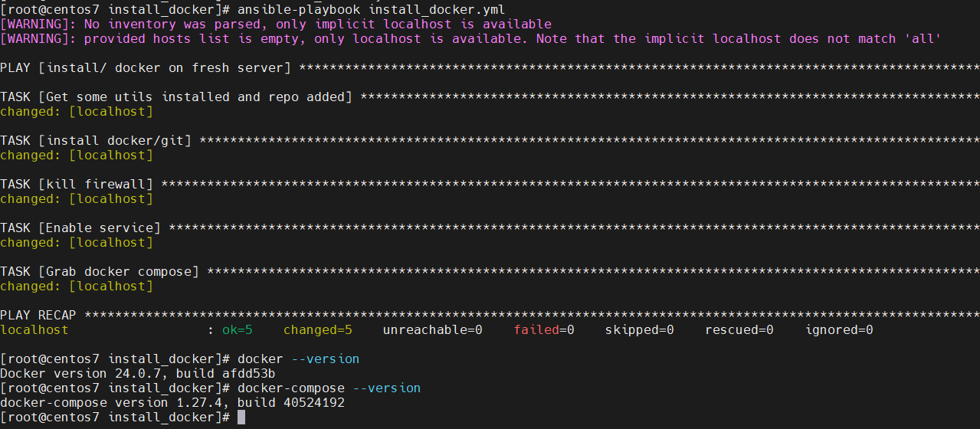
Task: Click the TASK [Enable service] header
Action: click(80, 228)
